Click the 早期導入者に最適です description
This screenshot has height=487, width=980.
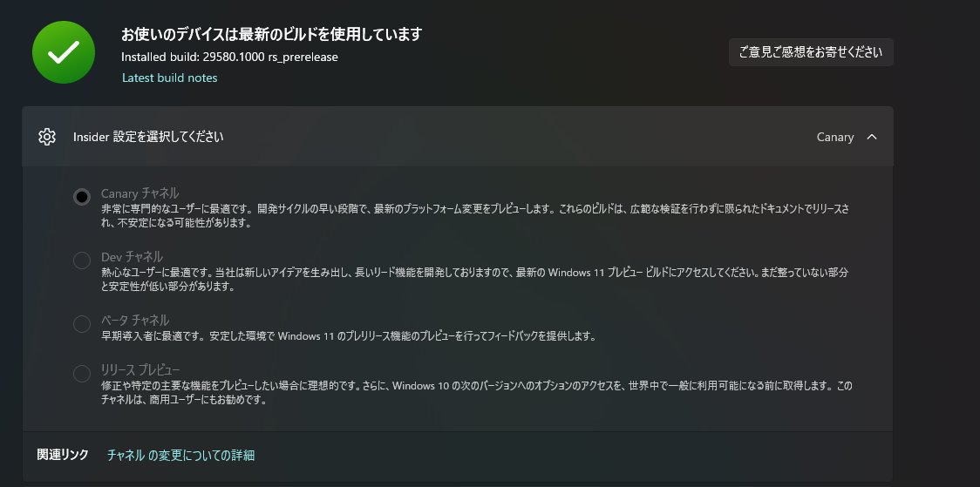coord(349,336)
